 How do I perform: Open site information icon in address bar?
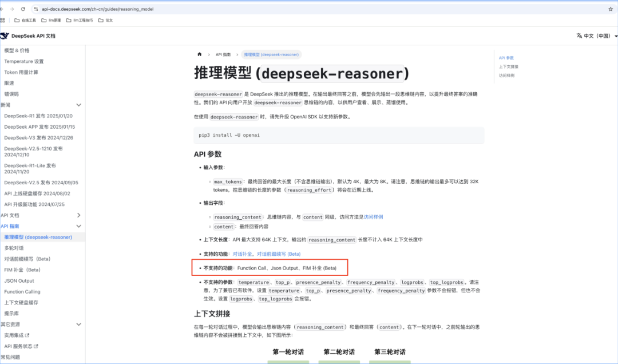click(36, 9)
